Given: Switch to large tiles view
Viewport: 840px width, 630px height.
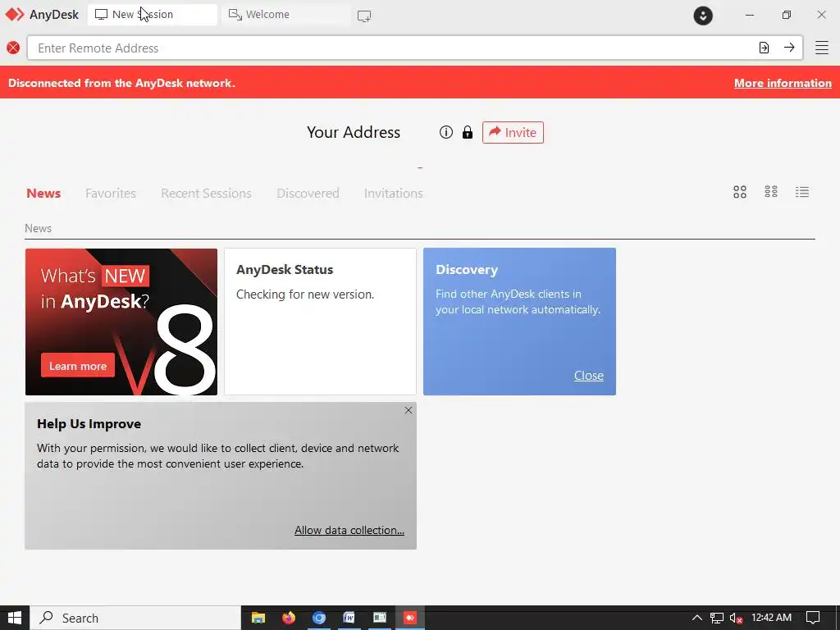Looking at the screenshot, I should [740, 192].
